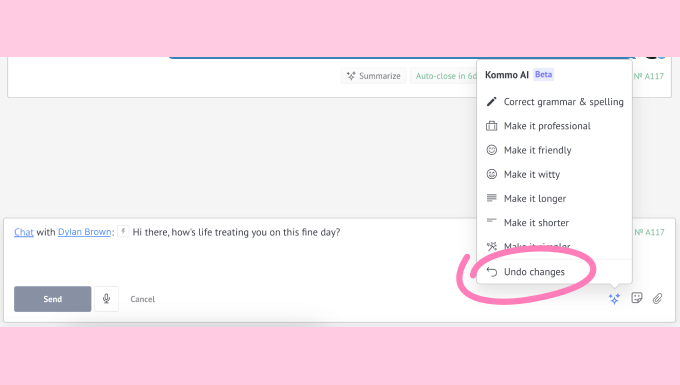Choose Undo changes in AI menu
680x385 pixels.
pos(554,272)
